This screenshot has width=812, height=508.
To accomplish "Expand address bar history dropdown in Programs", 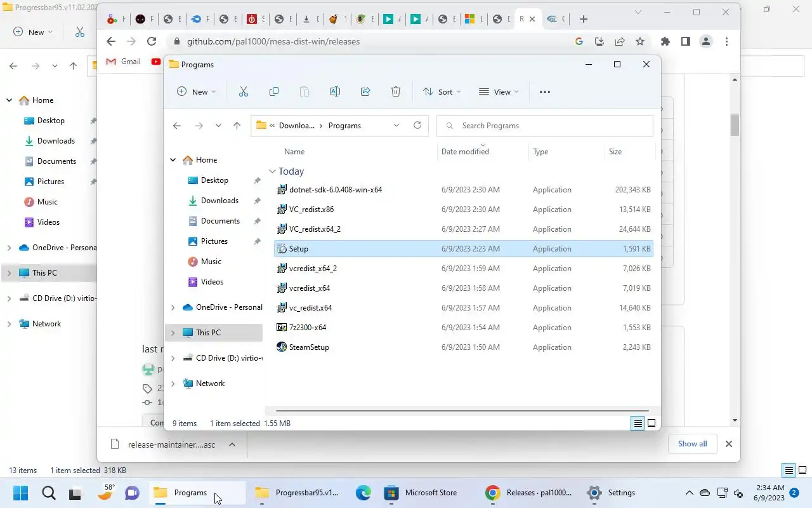I will click(x=396, y=125).
